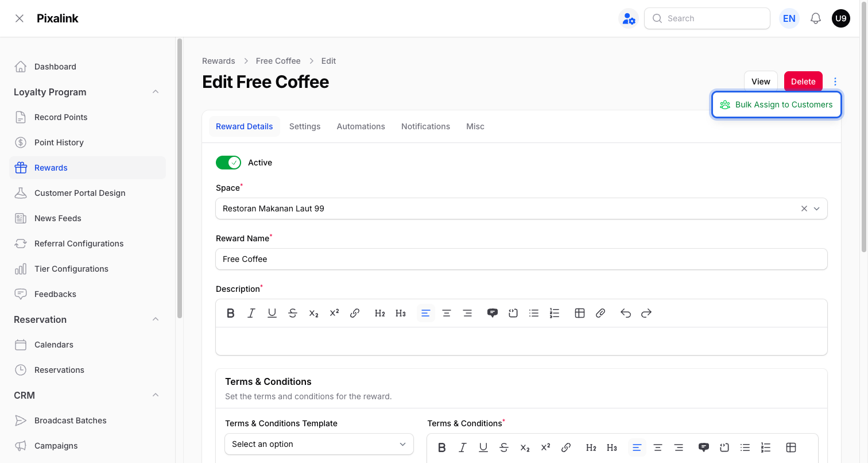This screenshot has width=868, height=463.
Task: Click bullet list in Description editor toolbar
Action: tap(534, 313)
